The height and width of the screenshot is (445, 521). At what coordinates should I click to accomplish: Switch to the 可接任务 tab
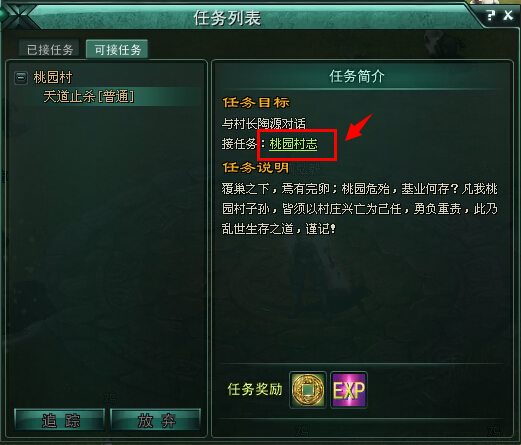(x=117, y=50)
